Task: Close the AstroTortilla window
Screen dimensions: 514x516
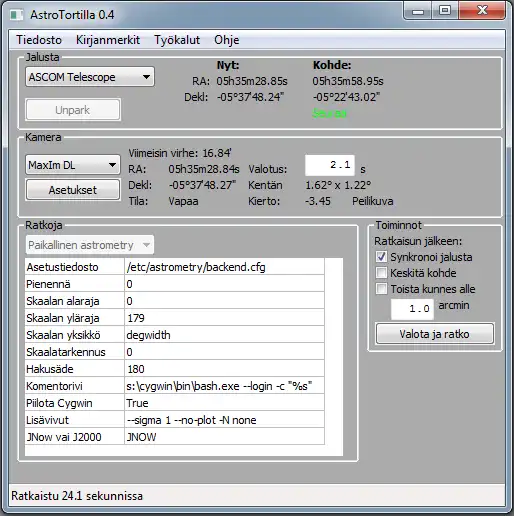Action: pos(482,11)
